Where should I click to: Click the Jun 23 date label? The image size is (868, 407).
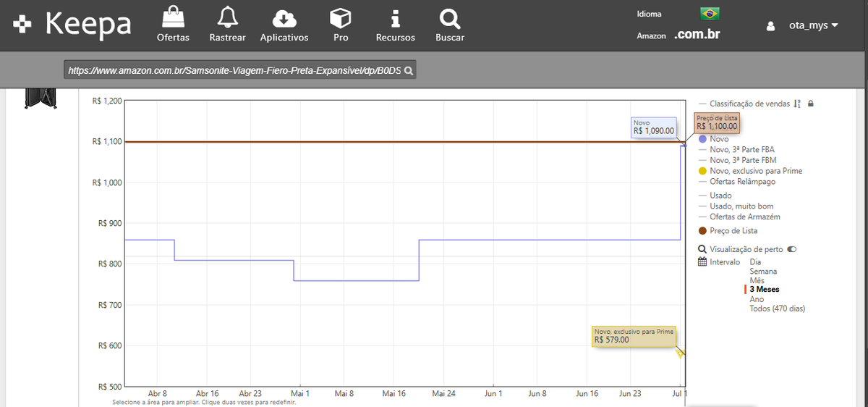click(x=631, y=394)
